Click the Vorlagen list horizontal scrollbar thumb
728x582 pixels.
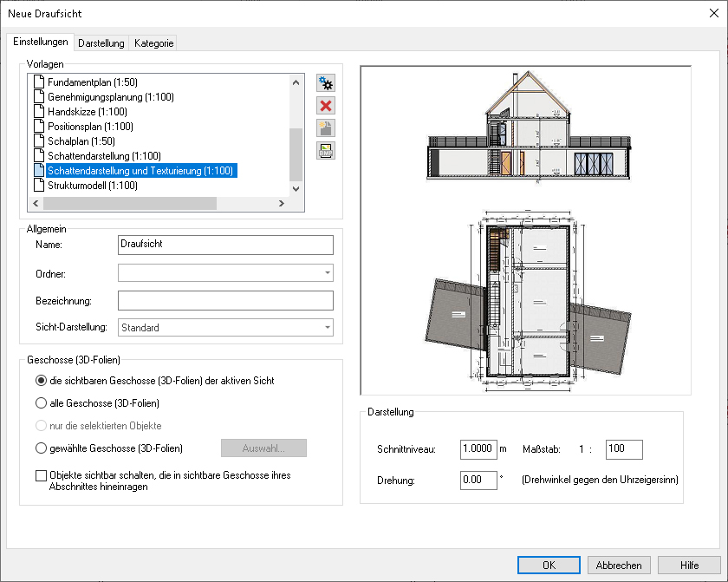point(130,204)
